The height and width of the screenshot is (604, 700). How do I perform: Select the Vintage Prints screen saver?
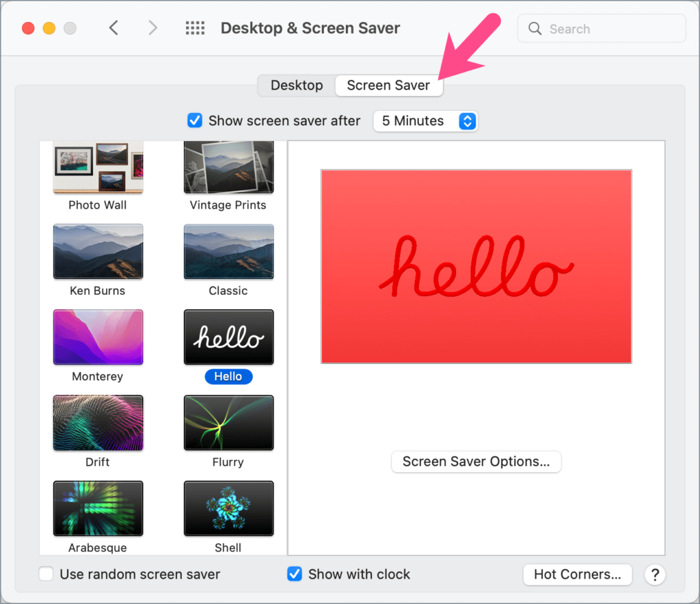coord(228,166)
